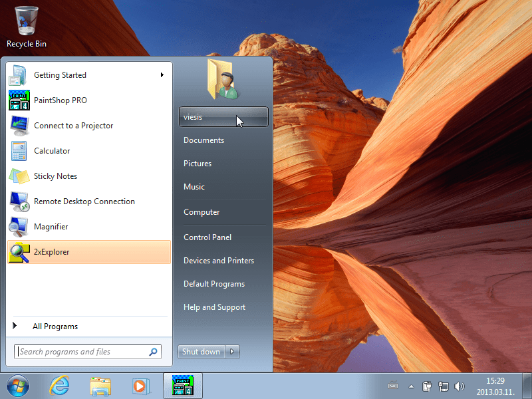The height and width of the screenshot is (399, 532).
Task: Open Internet Explorer from the taskbar
Action: coord(59,386)
